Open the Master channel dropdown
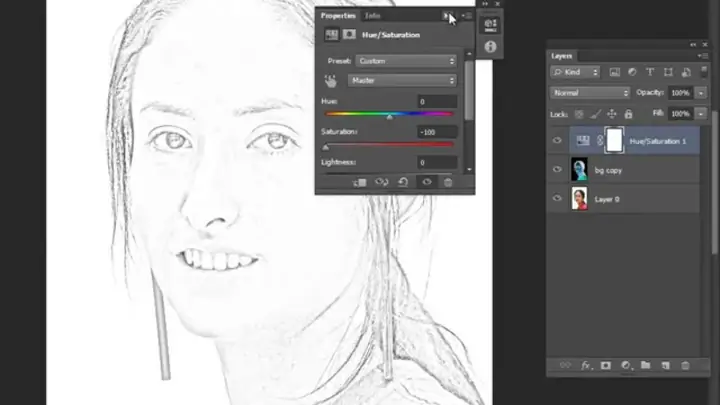The height and width of the screenshot is (405, 720). (x=402, y=80)
